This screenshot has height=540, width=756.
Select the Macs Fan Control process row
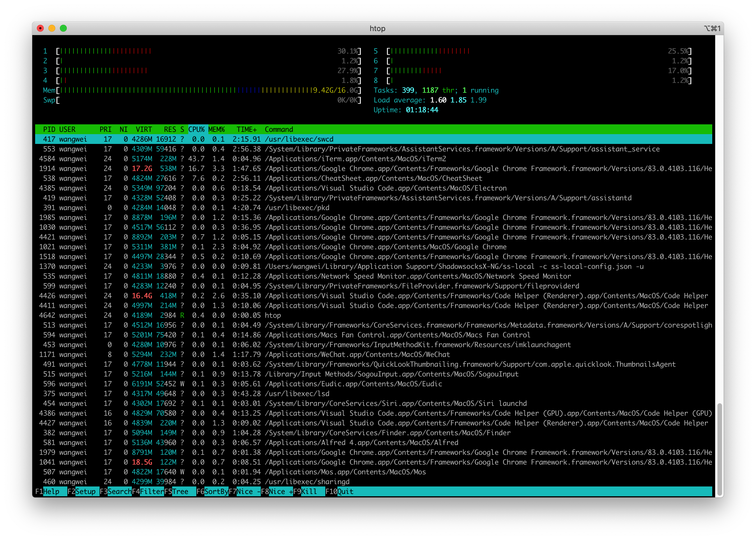pos(373,335)
